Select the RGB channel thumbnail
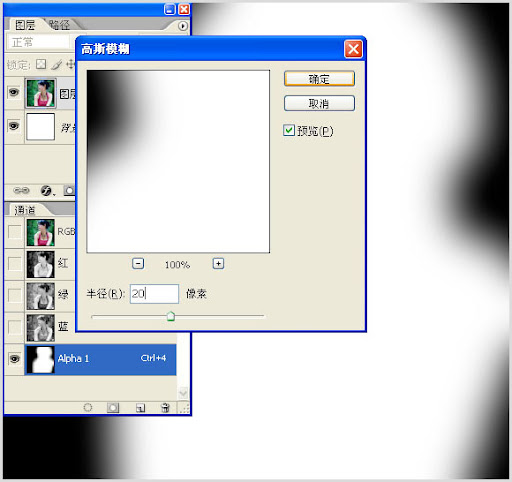The width and height of the screenshot is (512, 482). tap(41, 232)
